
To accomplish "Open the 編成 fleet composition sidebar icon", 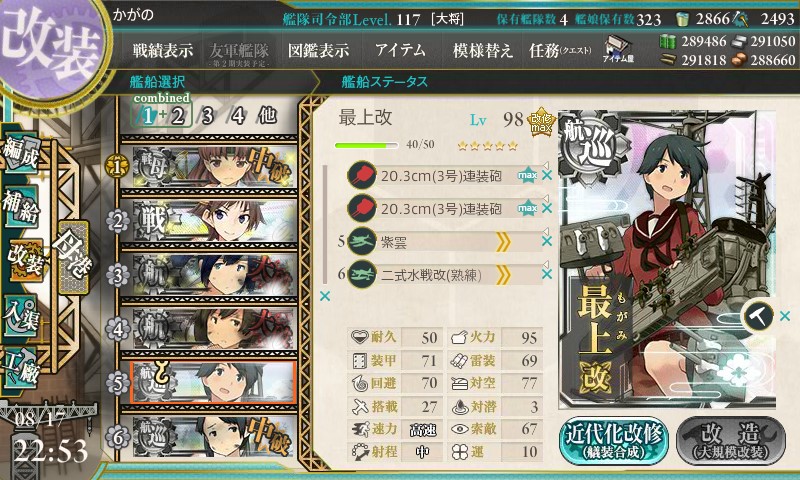I will point(21,151).
